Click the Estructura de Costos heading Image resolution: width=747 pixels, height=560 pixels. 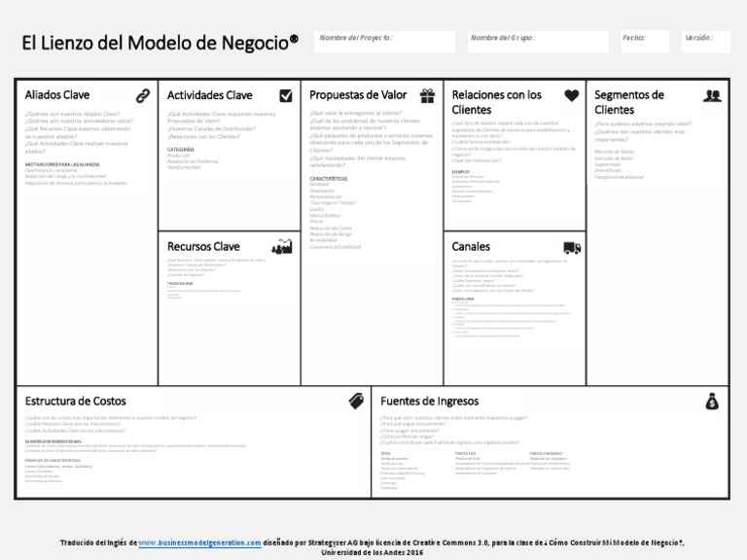pos(75,401)
